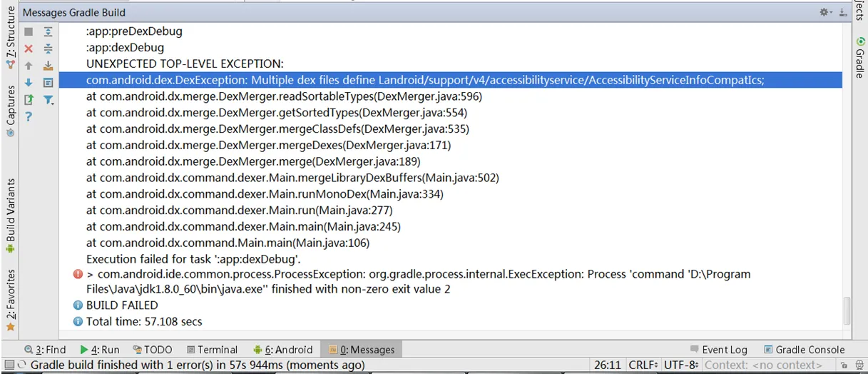Click the BUILD FAILED message
This screenshot has width=868, height=374.
[x=122, y=305]
